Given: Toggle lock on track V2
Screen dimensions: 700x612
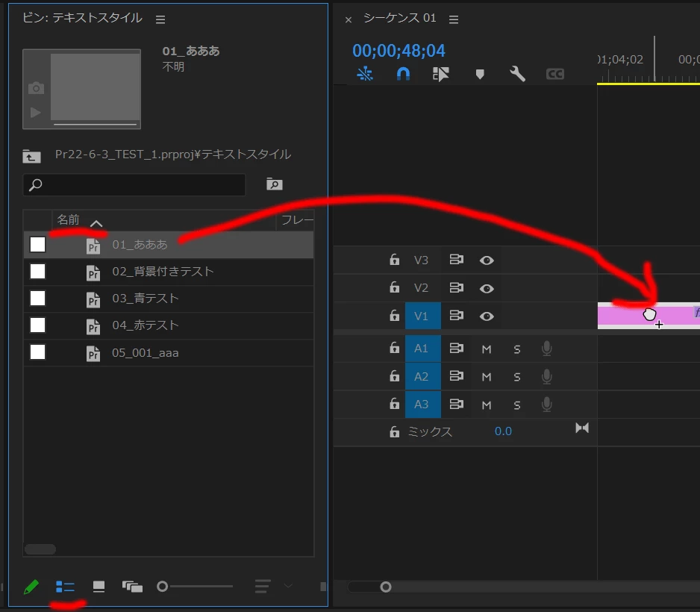Looking at the screenshot, I should [x=394, y=287].
